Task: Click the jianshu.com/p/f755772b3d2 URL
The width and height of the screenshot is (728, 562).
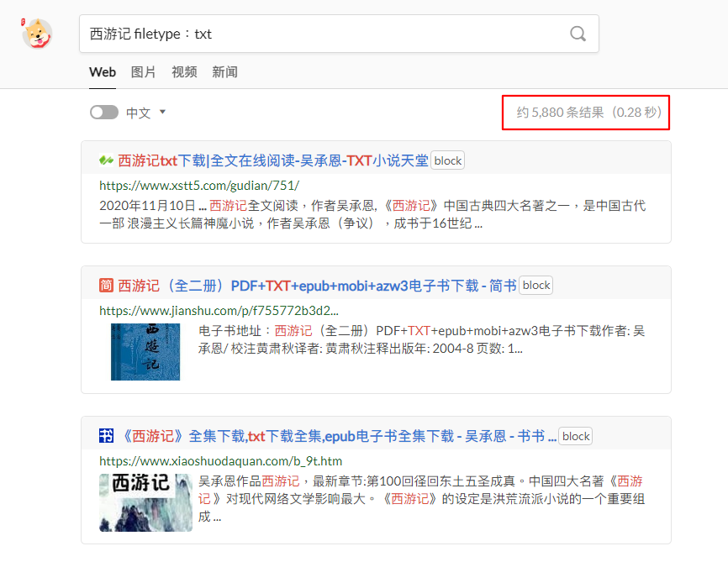Action: click(219, 311)
